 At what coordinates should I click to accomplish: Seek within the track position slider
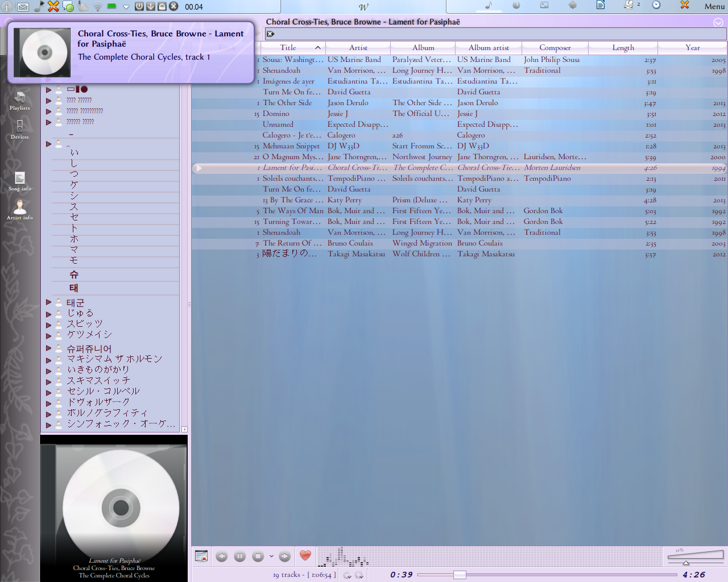tap(546, 575)
